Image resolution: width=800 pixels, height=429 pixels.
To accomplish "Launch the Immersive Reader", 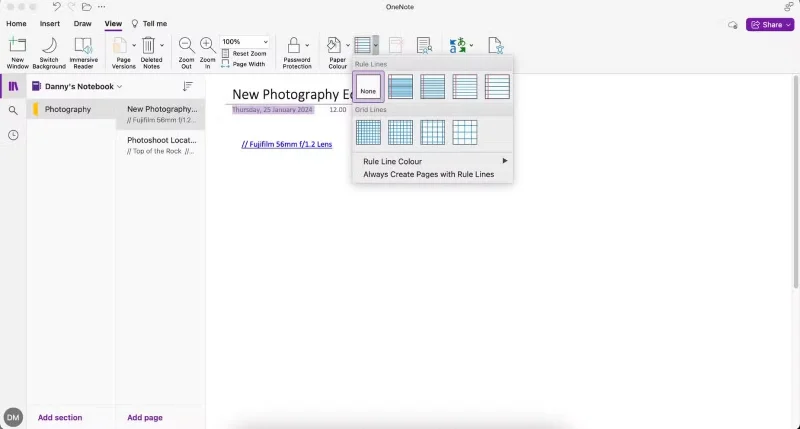I will [x=83, y=52].
